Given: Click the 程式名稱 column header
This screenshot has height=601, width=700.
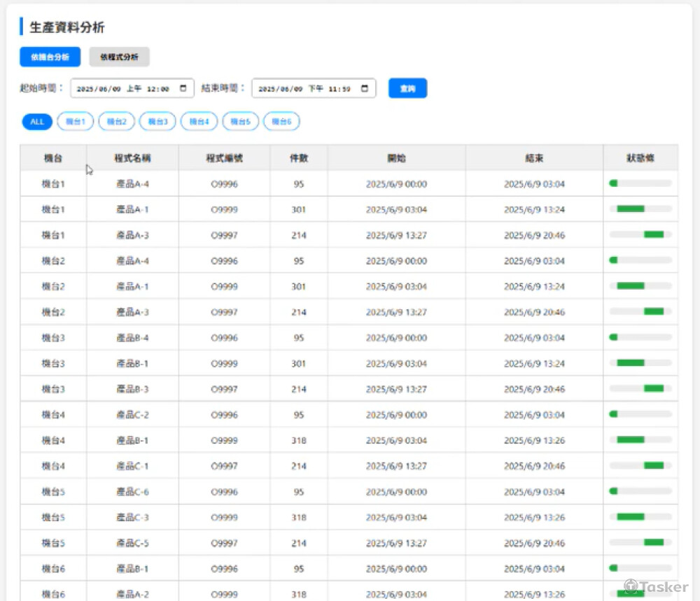Looking at the screenshot, I should coord(132,158).
